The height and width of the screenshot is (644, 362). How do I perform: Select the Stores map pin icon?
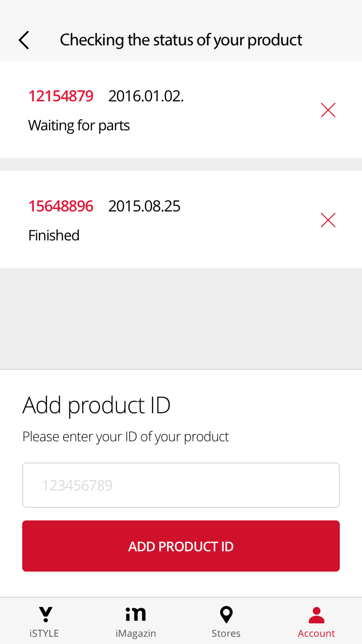click(x=226, y=615)
